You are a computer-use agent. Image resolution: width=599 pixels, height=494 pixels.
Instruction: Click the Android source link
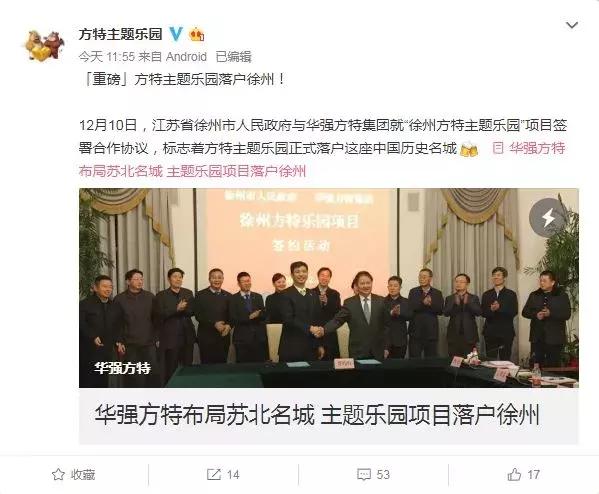186,57
